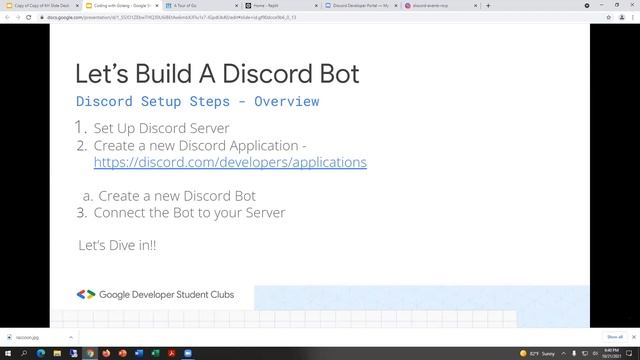The image size is (640, 360).
Task: Open the Chrome profile avatar
Action: [x=622, y=18]
